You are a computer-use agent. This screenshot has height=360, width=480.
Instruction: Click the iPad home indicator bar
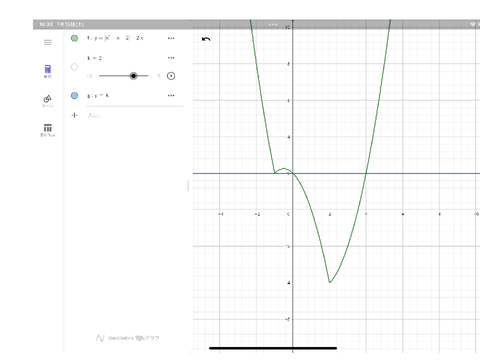[273, 348]
